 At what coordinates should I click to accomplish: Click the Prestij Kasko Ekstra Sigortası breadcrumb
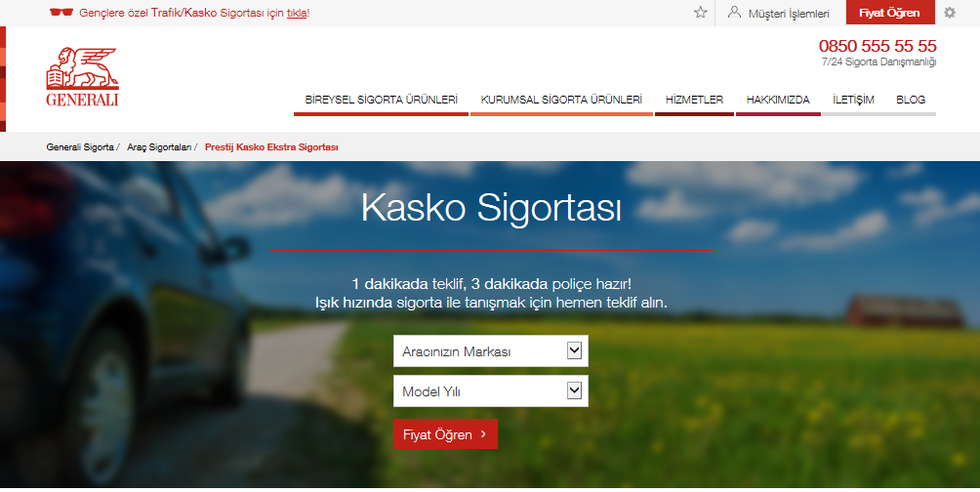tap(271, 147)
